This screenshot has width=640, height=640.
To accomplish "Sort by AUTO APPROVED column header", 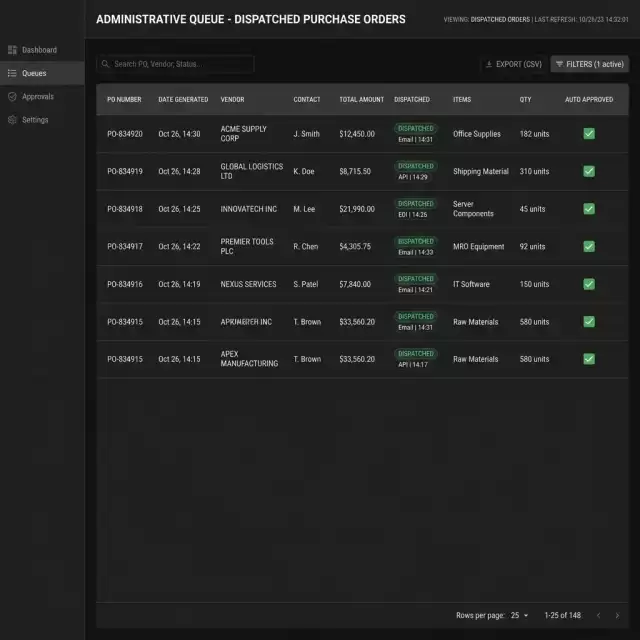I will coord(589,100).
